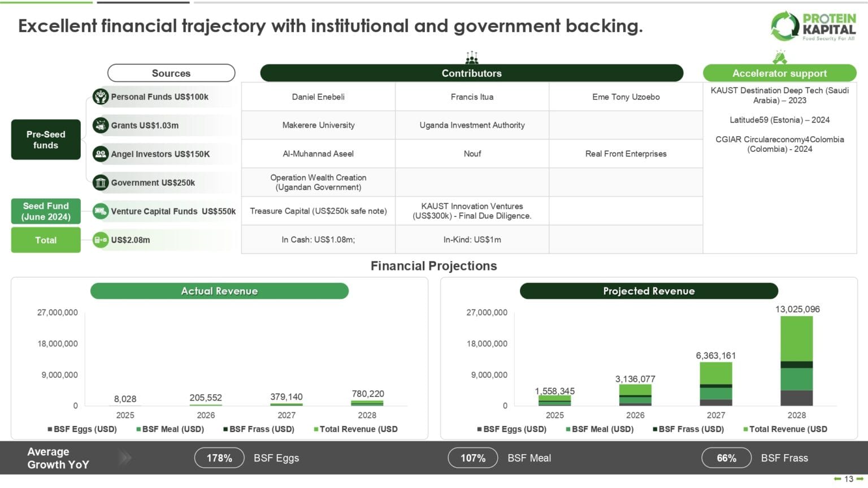Click the Protein Kapital logo

pyautogui.click(x=813, y=26)
